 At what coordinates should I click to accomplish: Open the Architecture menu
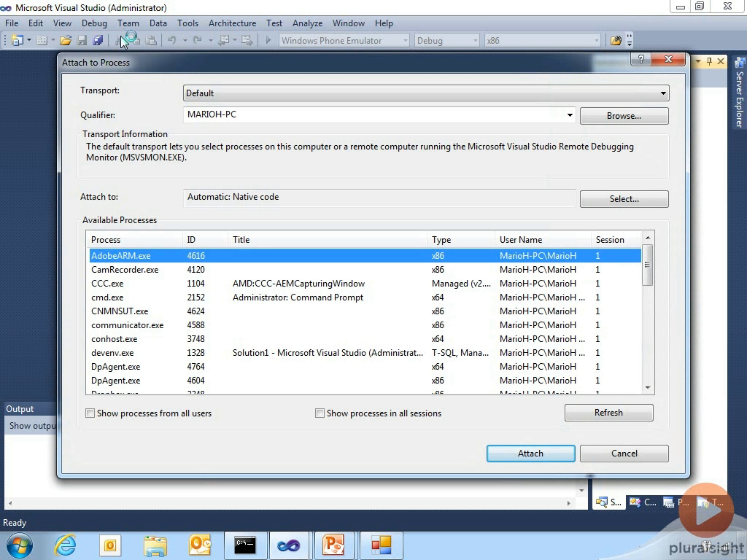pos(232,23)
